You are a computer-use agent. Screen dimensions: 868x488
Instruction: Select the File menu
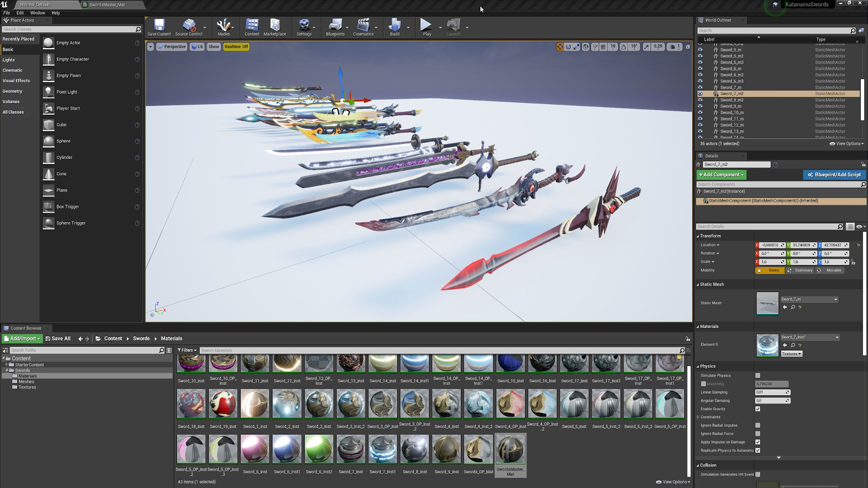7,12
